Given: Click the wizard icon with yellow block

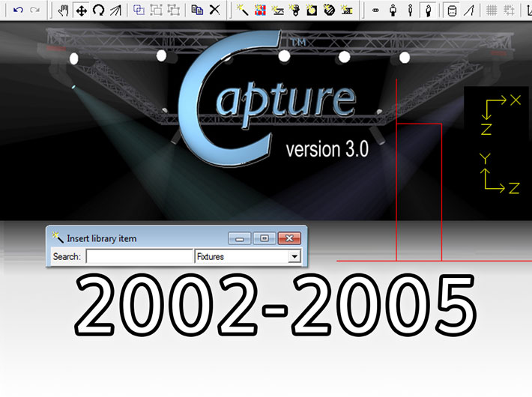Looking at the screenshot, I should pyautogui.click(x=346, y=10).
